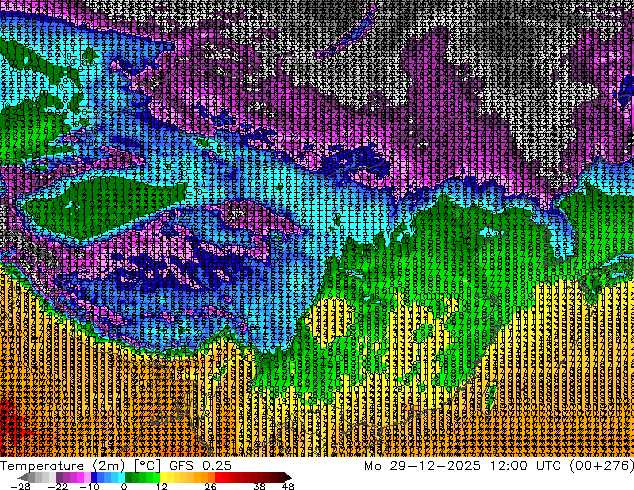Pick the bright red legend swatch at 26

218,477
